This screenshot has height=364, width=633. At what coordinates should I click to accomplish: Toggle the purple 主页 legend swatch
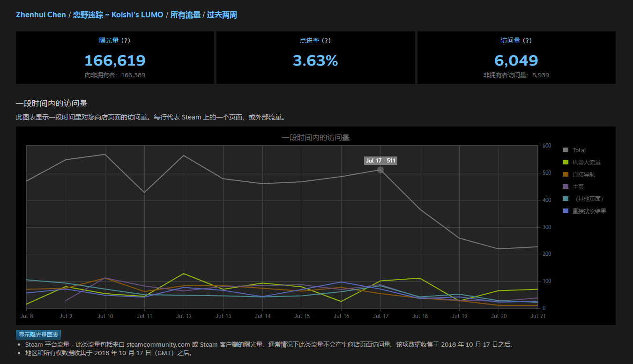click(x=565, y=187)
